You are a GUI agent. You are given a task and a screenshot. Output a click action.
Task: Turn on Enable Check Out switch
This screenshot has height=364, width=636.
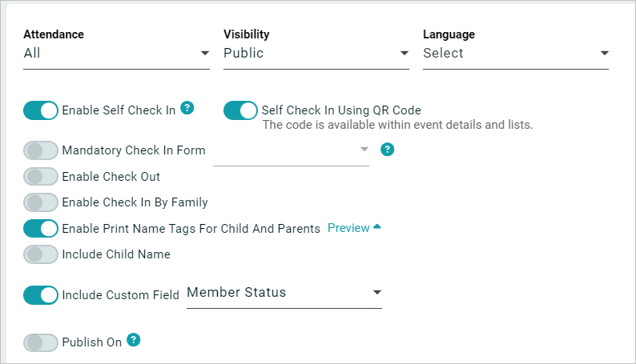[x=41, y=177]
